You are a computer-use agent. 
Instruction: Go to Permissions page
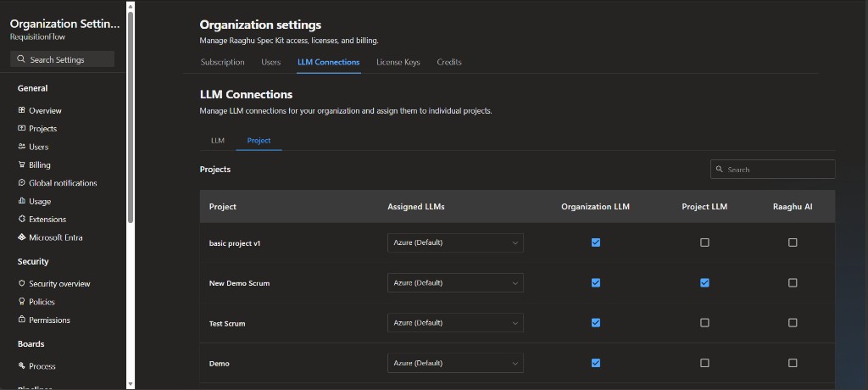pos(49,320)
